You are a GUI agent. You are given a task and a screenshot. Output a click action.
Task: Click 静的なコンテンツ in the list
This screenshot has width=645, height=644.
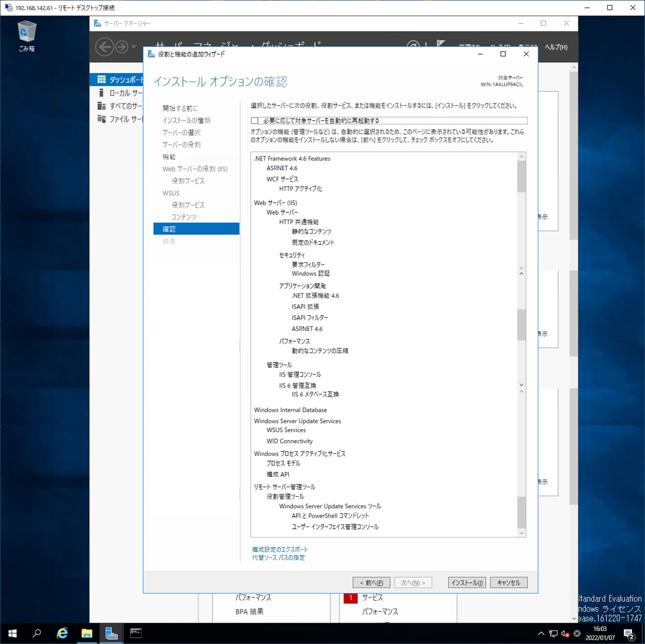pyautogui.click(x=312, y=231)
